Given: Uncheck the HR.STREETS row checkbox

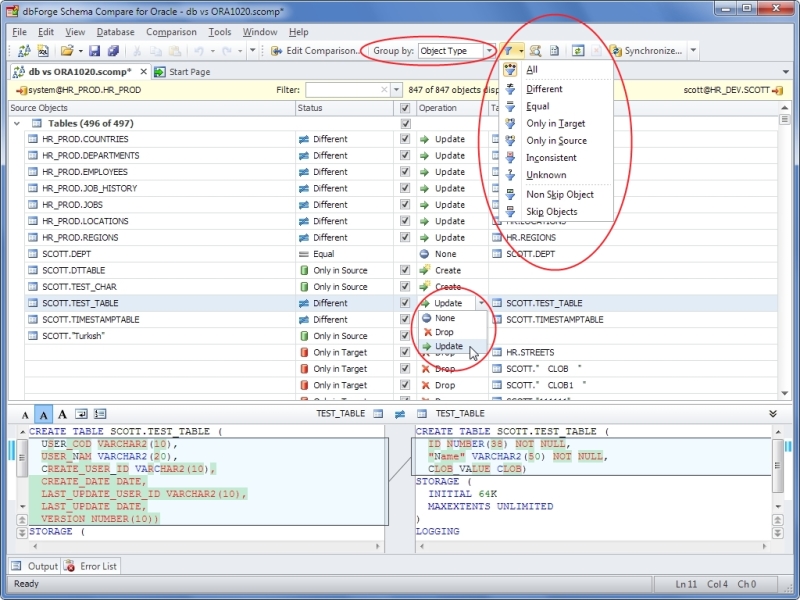Looking at the screenshot, I should pyautogui.click(x=405, y=352).
